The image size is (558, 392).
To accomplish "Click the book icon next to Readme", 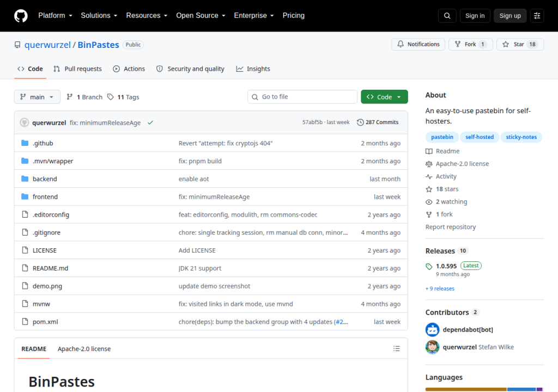I will pyautogui.click(x=429, y=151).
